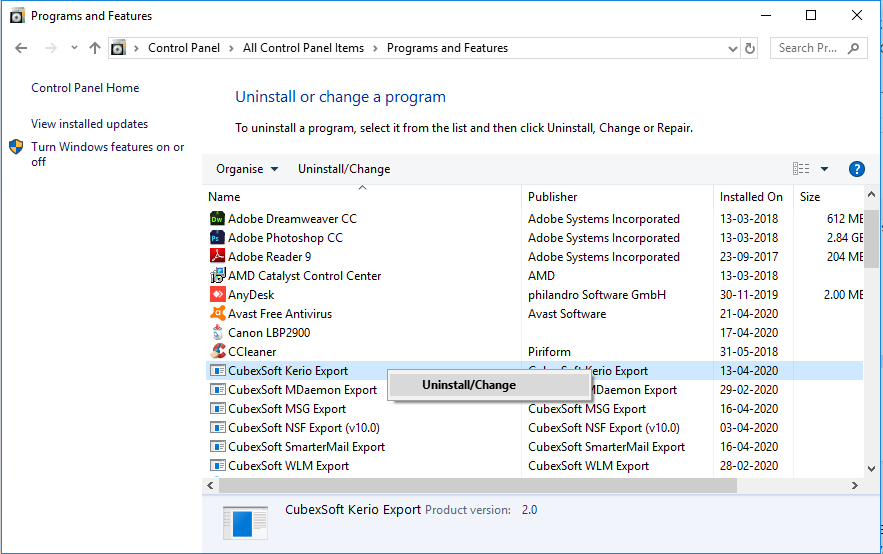Go back with the left arrow
Image resolution: width=883 pixels, height=554 pixels.
click(21, 48)
